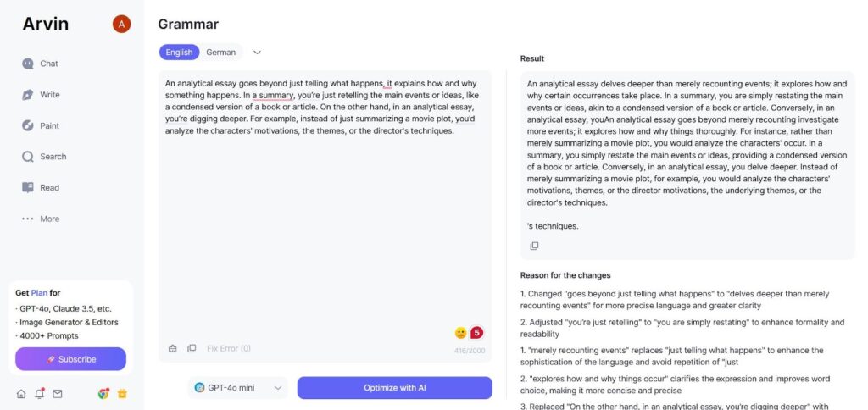The height and width of the screenshot is (410, 868).
Task: Expand the language list chevron
Action: pos(257,53)
